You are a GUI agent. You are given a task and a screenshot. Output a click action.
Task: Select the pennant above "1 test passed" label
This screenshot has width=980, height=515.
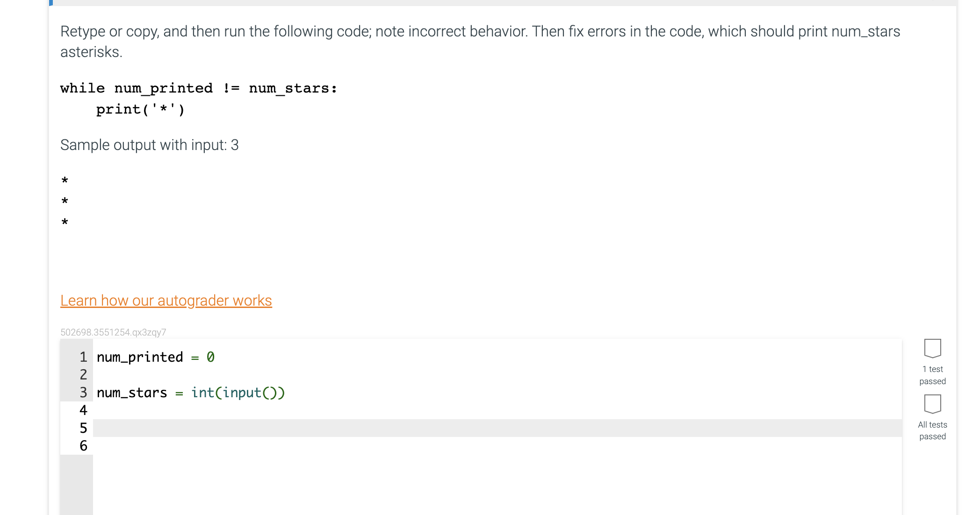(x=933, y=347)
